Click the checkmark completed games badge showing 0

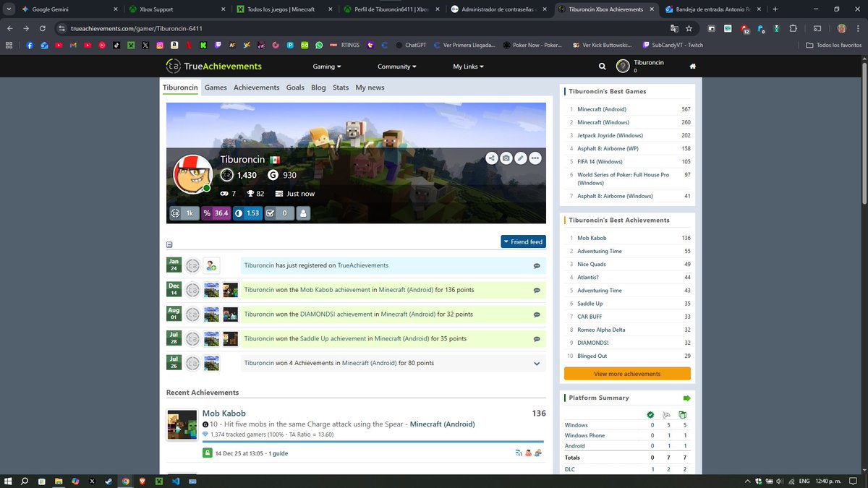279,213
